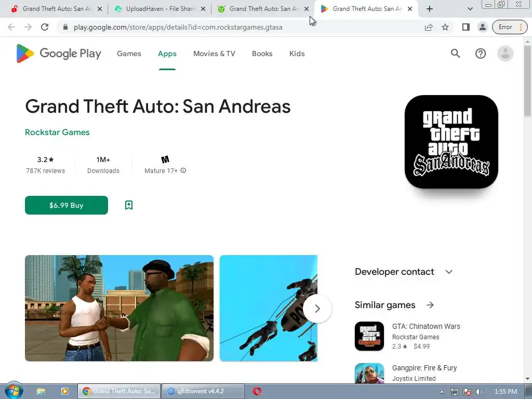Screen dimensions: 532x399
Task: Go back in browser
Action: coord(11,27)
